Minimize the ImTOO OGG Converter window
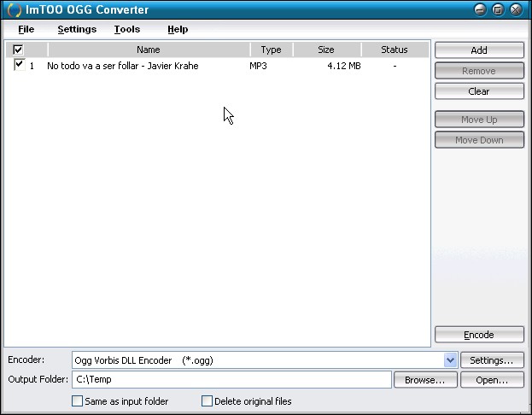Screen dimensions: 532x415 click(x=480, y=10)
